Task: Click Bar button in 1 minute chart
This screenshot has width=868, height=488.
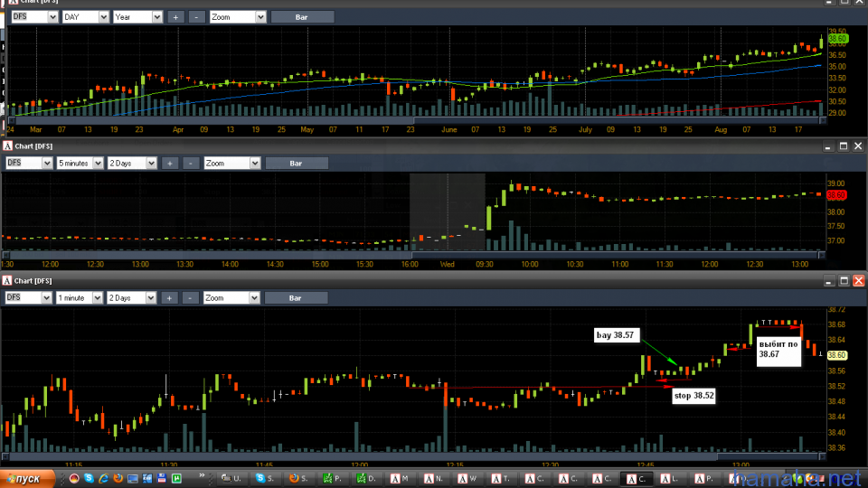Action: (x=296, y=297)
